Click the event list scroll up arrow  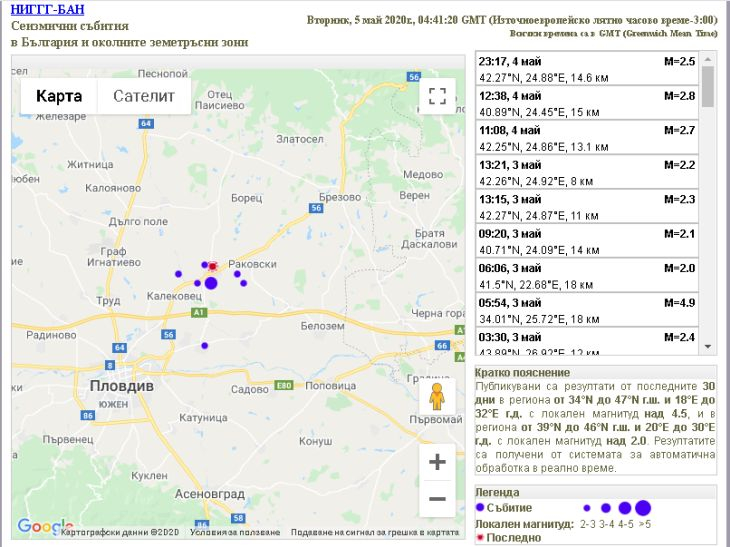tap(708, 59)
